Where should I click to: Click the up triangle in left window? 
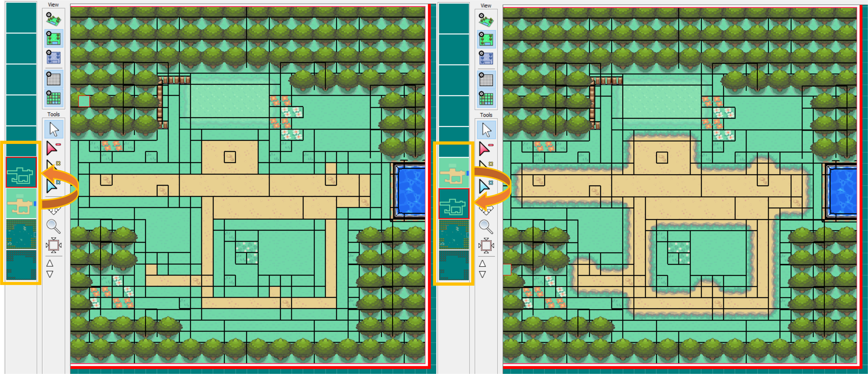50,263
